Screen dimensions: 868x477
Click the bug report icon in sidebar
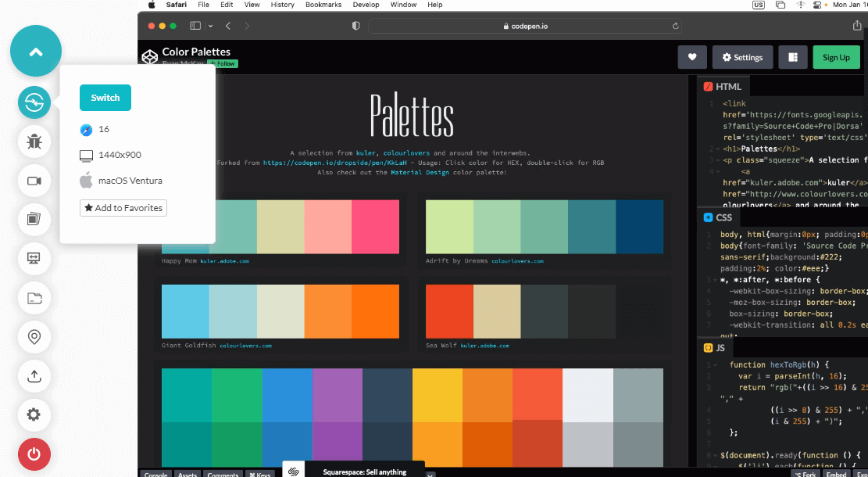(x=34, y=142)
